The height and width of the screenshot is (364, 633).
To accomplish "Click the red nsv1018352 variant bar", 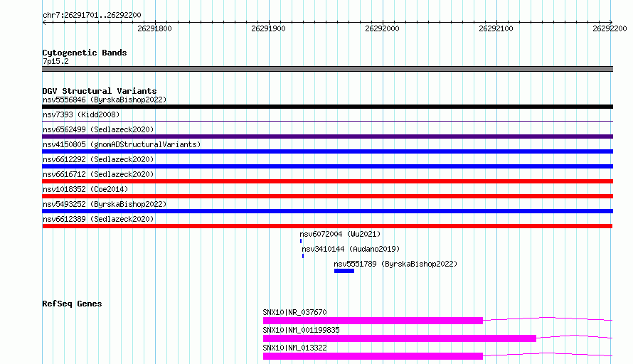I will click(327, 196).
